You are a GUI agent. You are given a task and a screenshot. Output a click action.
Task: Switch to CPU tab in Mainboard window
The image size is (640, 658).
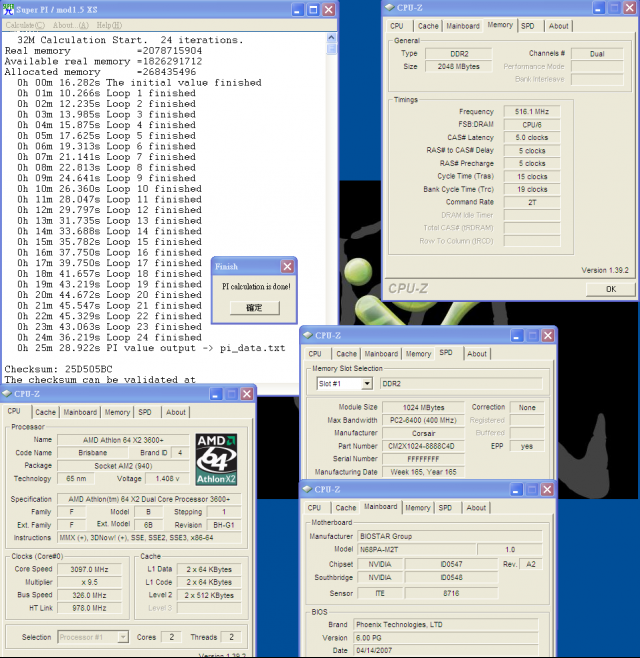(x=314, y=508)
